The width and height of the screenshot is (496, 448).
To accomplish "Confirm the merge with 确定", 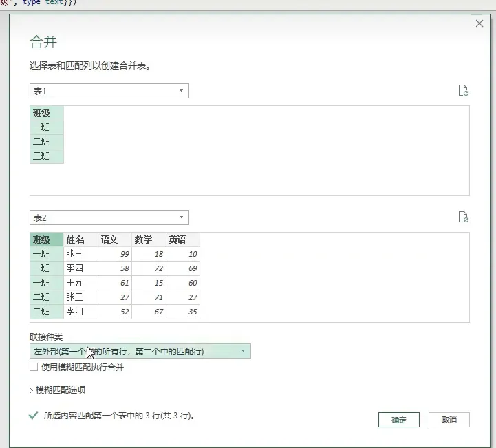I will pos(399,420).
